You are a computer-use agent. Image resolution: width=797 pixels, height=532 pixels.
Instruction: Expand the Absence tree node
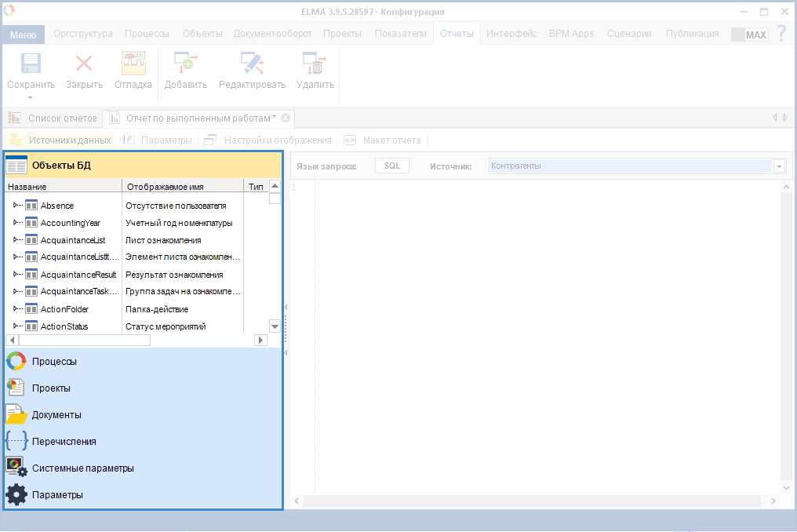pyautogui.click(x=16, y=206)
